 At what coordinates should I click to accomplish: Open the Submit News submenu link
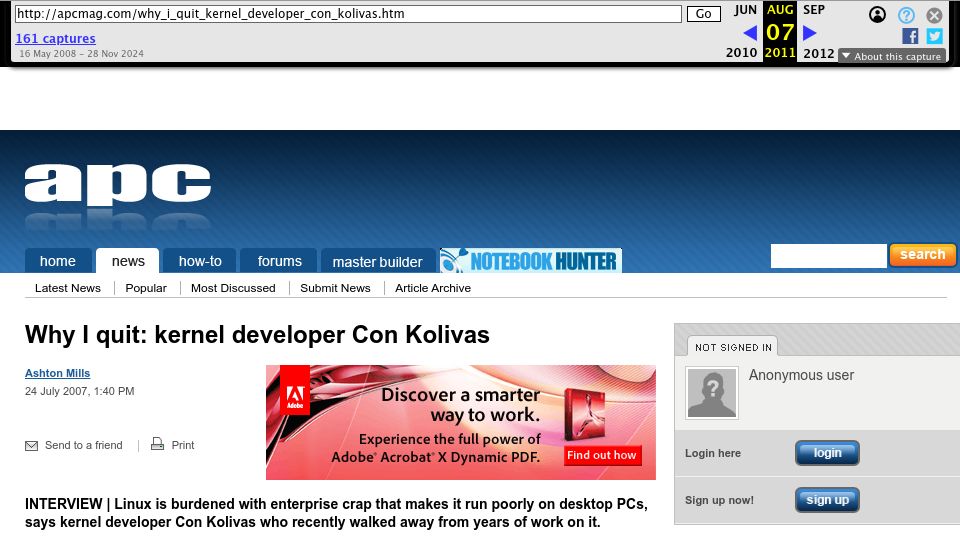pyautogui.click(x=335, y=288)
